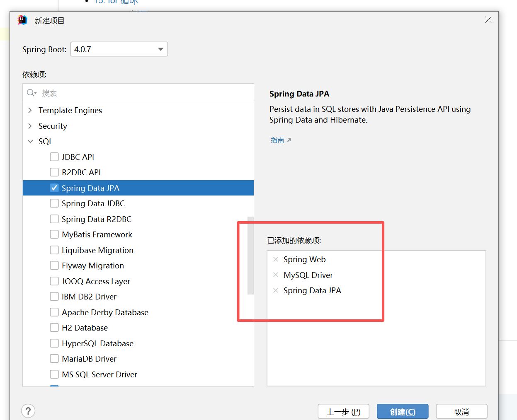This screenshot has height=420, width=517.
Task: Click the search magnifier icon
Action: (x=32, y=93)
